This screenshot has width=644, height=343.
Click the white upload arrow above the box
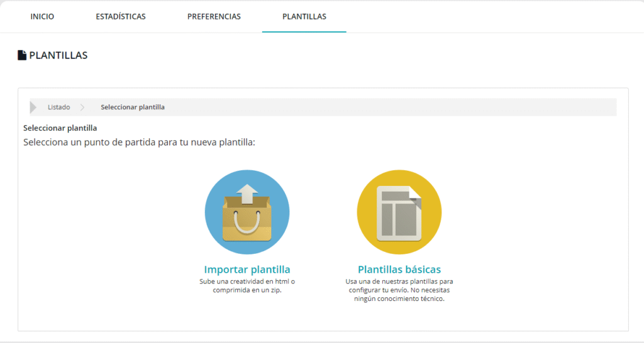[247, 193]
